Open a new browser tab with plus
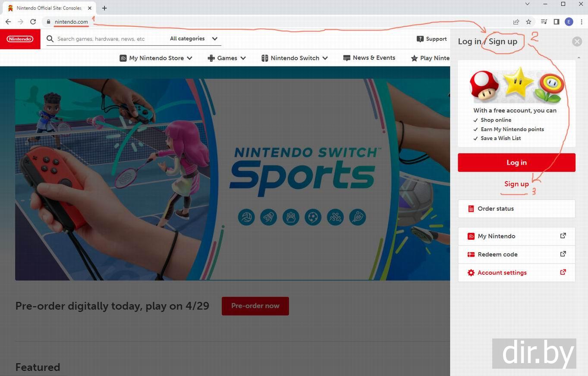Image resolution: width=588 pixels, height=376 pixels. 104,8
